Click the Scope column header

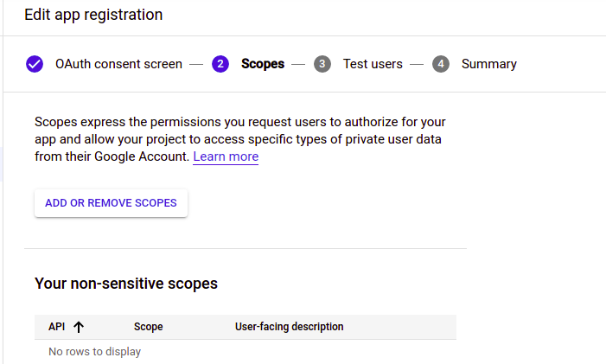(149, 327)
